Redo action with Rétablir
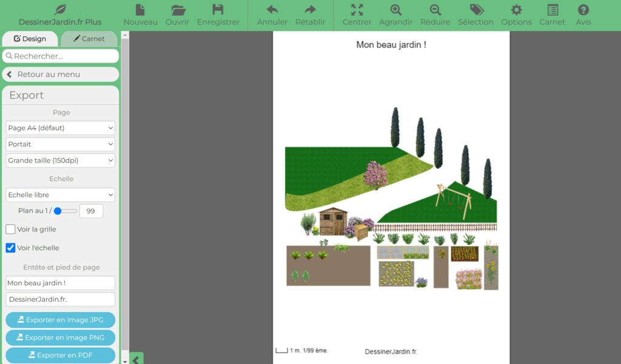The height and width of the screenshot is (364, 621). (310, 15)
